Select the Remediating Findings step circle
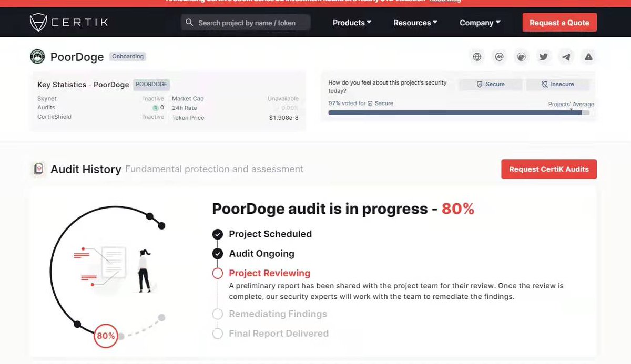The height and width of the screenshot is (364, 631). click(217, 314)
